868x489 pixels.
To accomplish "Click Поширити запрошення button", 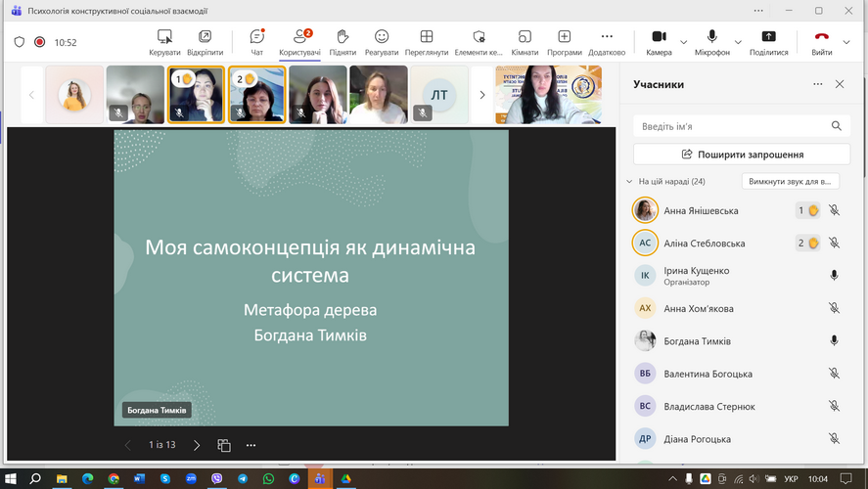I will 742,155.
